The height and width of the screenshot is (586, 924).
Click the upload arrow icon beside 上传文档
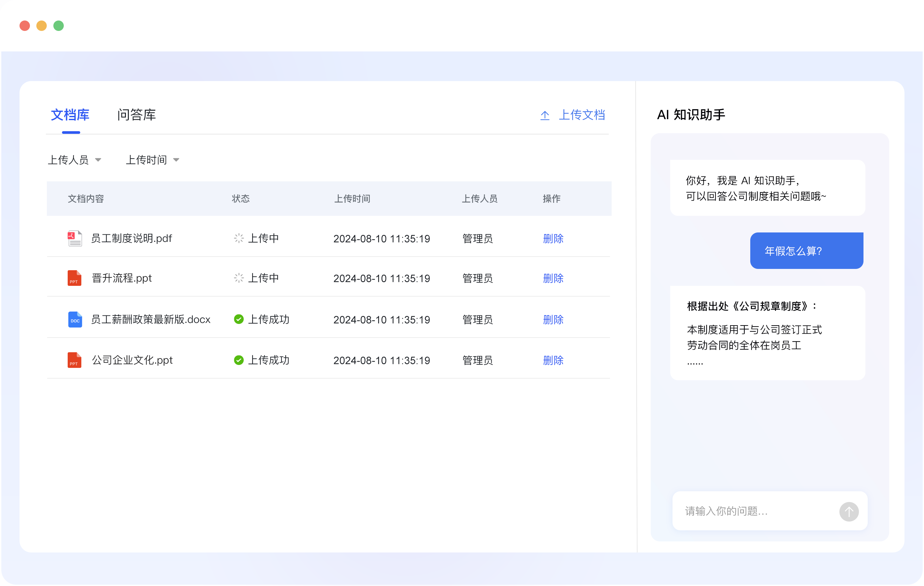[x=545, y=115]
